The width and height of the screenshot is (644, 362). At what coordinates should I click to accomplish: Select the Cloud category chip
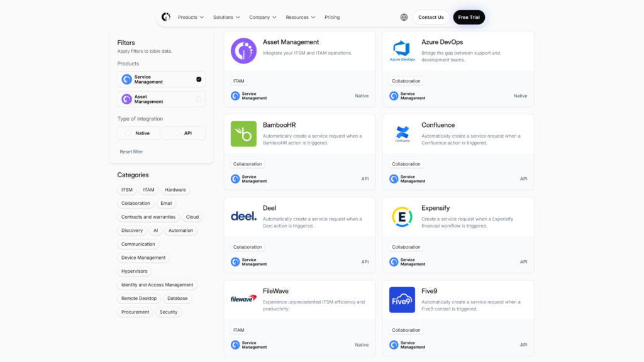click(x=192, y=217)
